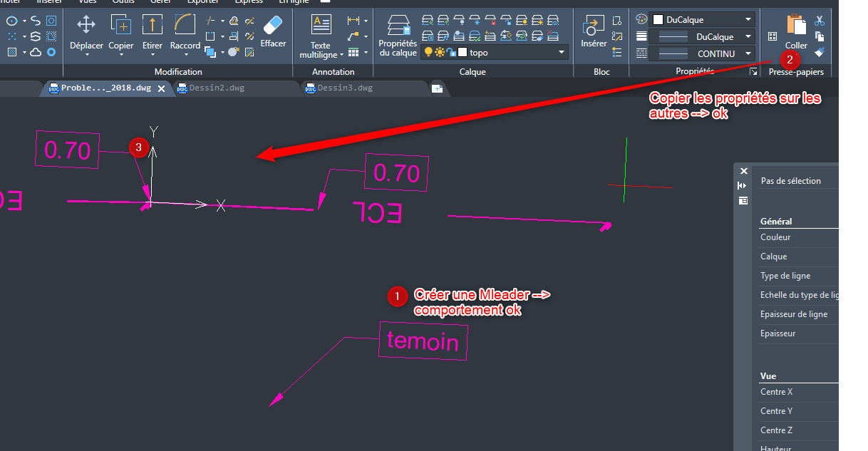Pick the hatch fill tool
Image resolution: width=868 pixels, height=451 pixels.
pos(12,52)
